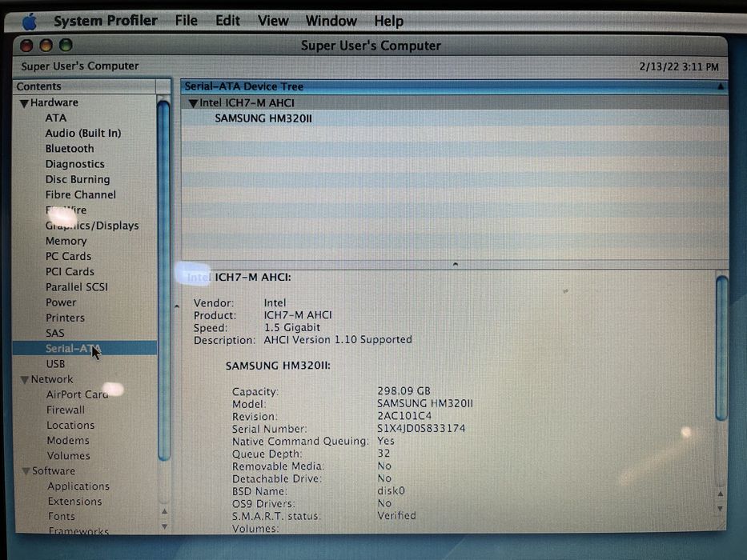Click the split pane divider handle
Image resolution: width=747 pixels, height=560 pixels.
[x=456, y=264]
